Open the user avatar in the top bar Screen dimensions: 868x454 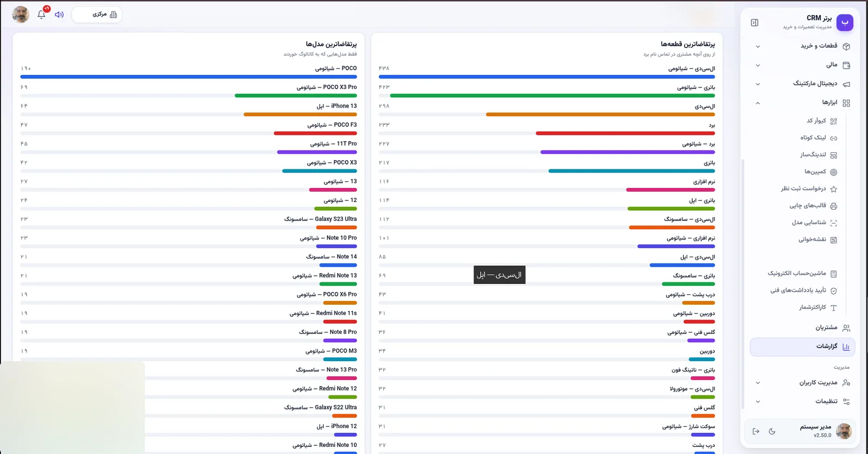pos(21,14)
